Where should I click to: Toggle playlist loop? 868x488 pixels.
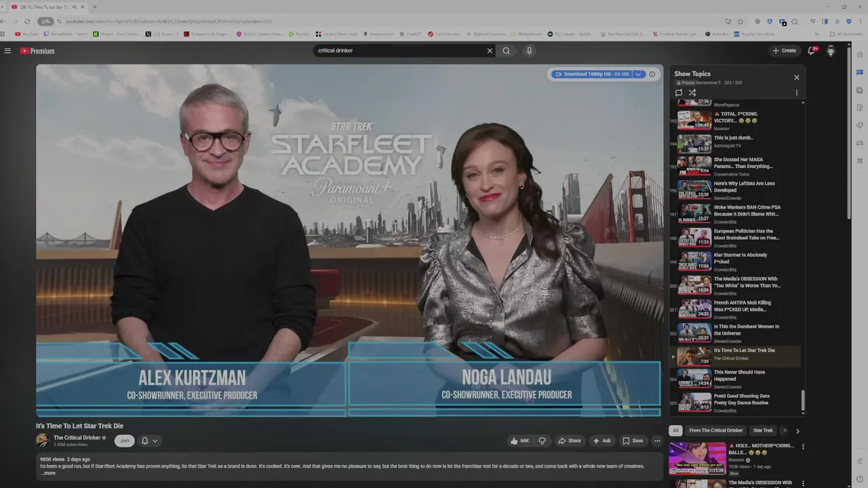coord(679,93)
